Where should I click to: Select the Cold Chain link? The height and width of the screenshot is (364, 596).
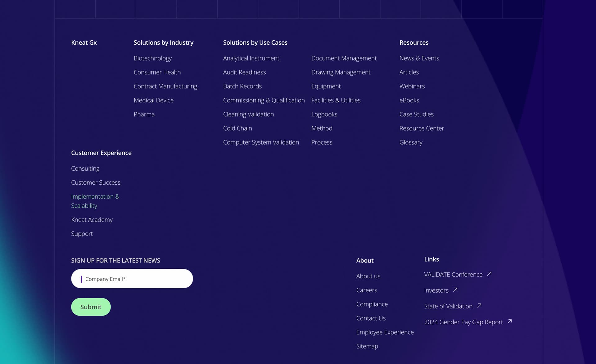(x=237, y=128)
